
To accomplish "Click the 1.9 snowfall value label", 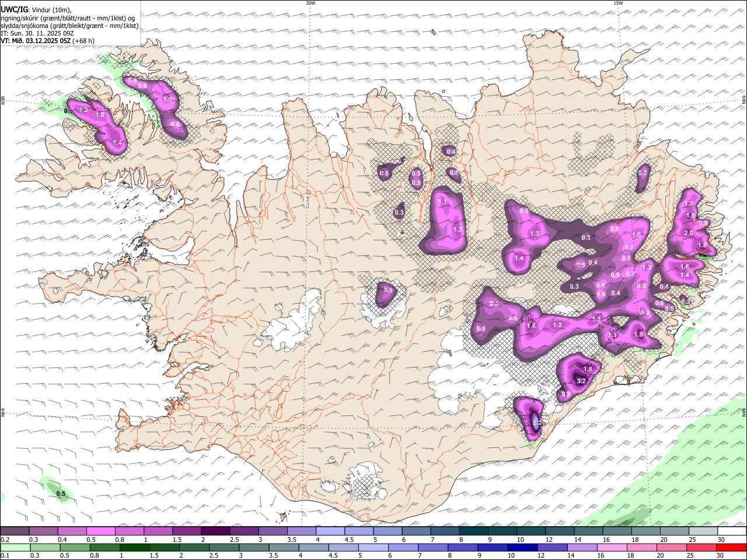I will pos(638,334).
